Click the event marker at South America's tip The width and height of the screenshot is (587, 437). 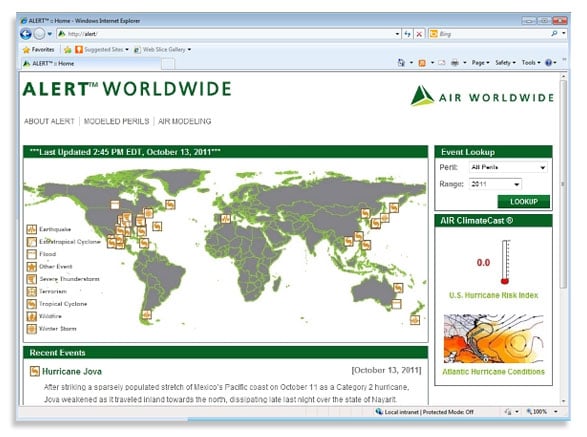pyautogui.click(x=147, y=315)
